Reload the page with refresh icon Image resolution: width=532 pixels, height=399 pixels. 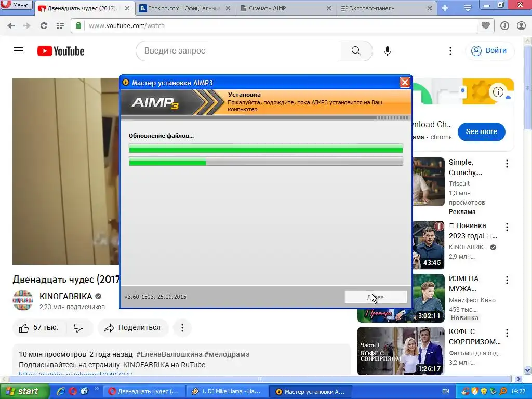pos(44,26)
